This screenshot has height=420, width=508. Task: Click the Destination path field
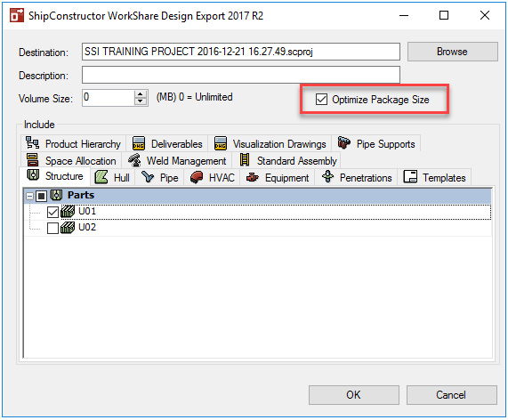click(x=241, y=52)
